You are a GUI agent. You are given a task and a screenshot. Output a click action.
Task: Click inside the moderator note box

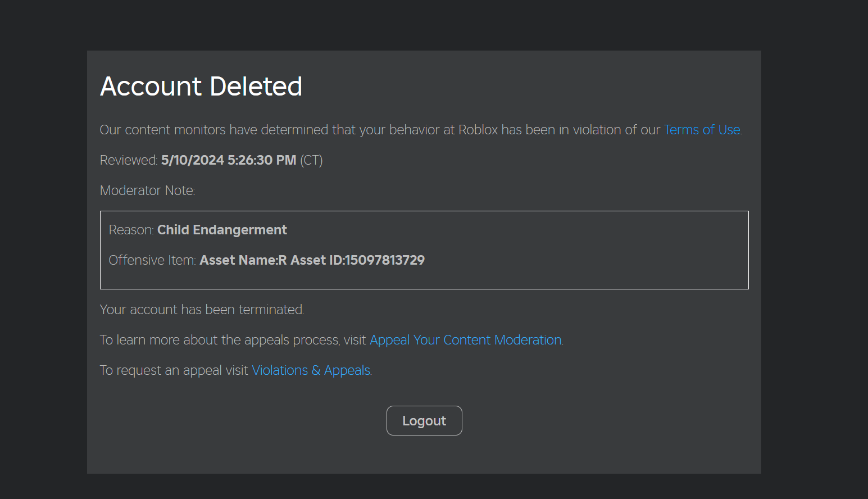[x=424, y=250]
